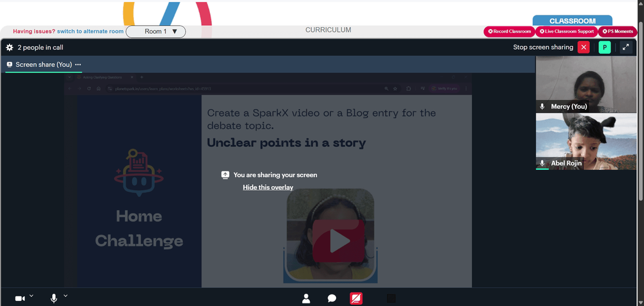Click '2 people in call' text
Screen dimensions: 644x306
click(x=40, y=48)
